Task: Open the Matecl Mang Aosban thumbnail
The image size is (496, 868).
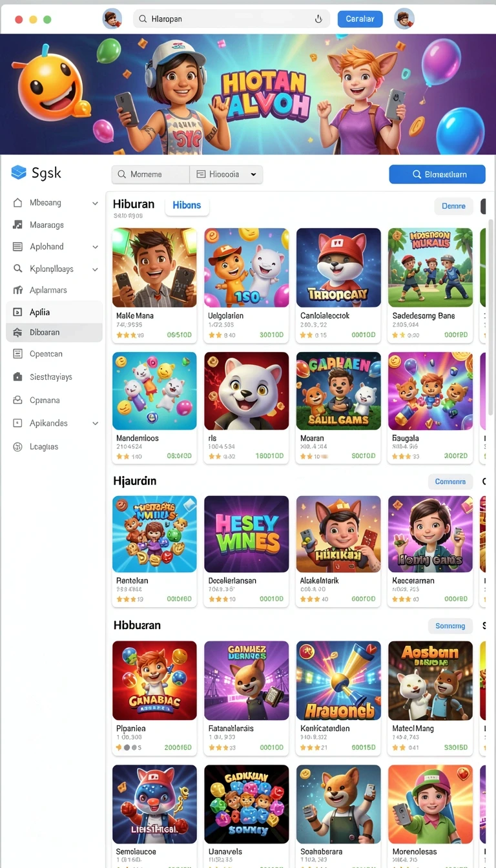Action: pyautogui.click(x=430, y=681)
